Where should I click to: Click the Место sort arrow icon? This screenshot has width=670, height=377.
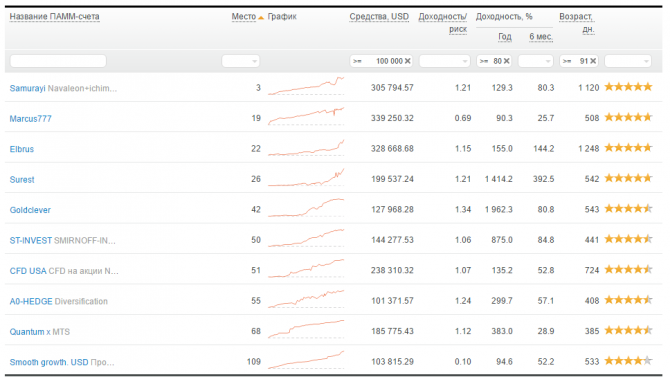[x=261, y=17]
